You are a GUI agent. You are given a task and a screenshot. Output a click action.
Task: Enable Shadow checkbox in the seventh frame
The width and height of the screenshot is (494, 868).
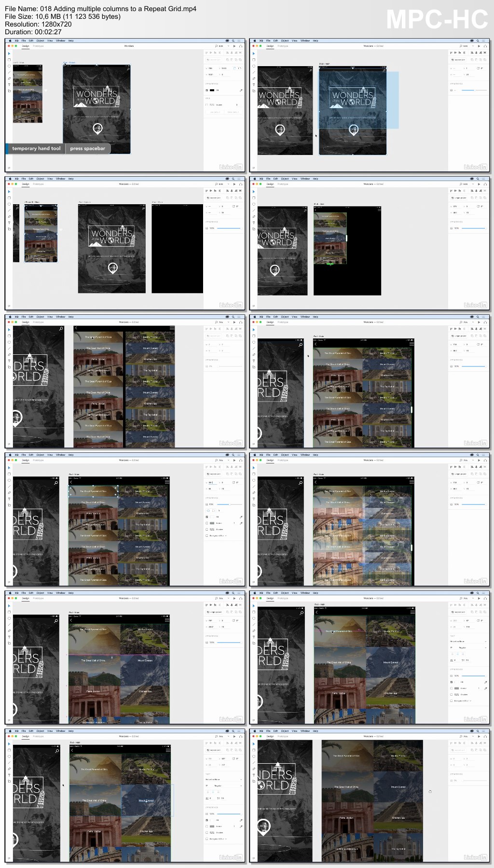coord(207,530)
